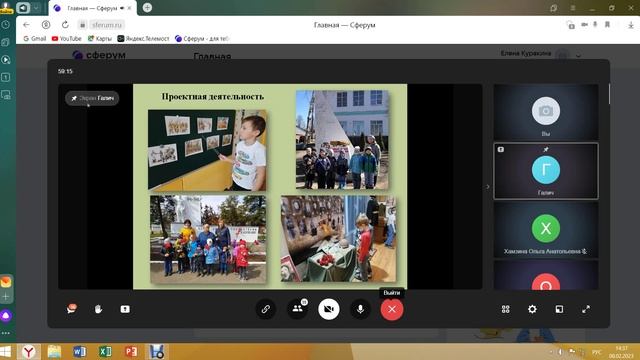
Task: Open the Windows Start menu
Action: point(6,351)
